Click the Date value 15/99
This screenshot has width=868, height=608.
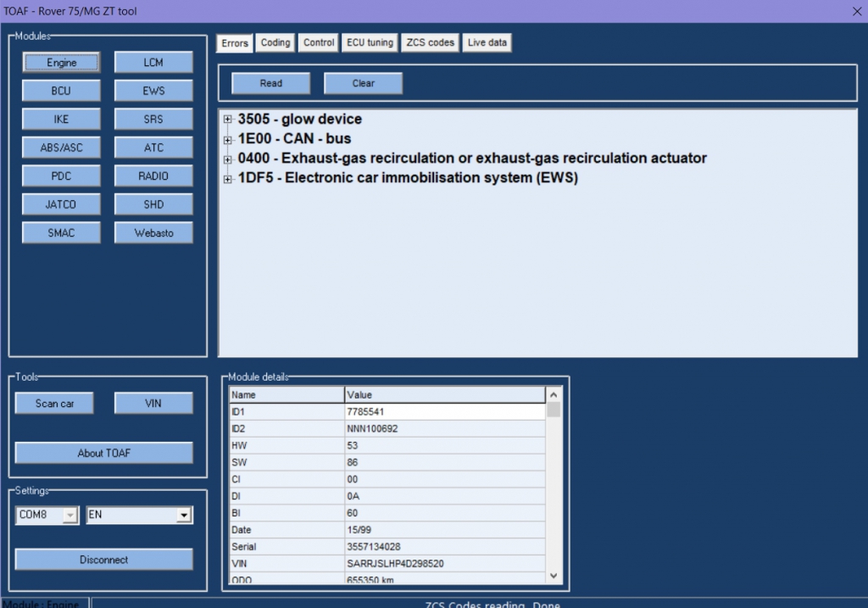(444, 530)
